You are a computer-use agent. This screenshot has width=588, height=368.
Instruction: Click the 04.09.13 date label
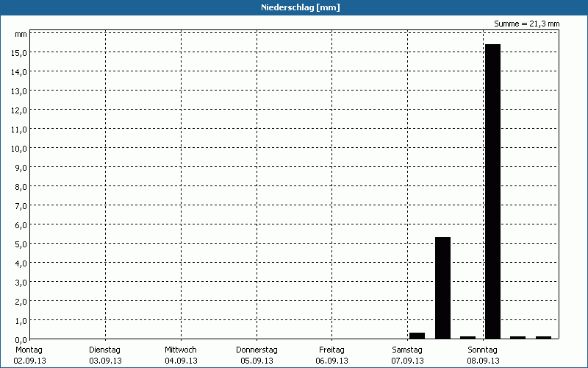[x=181, y=361]
